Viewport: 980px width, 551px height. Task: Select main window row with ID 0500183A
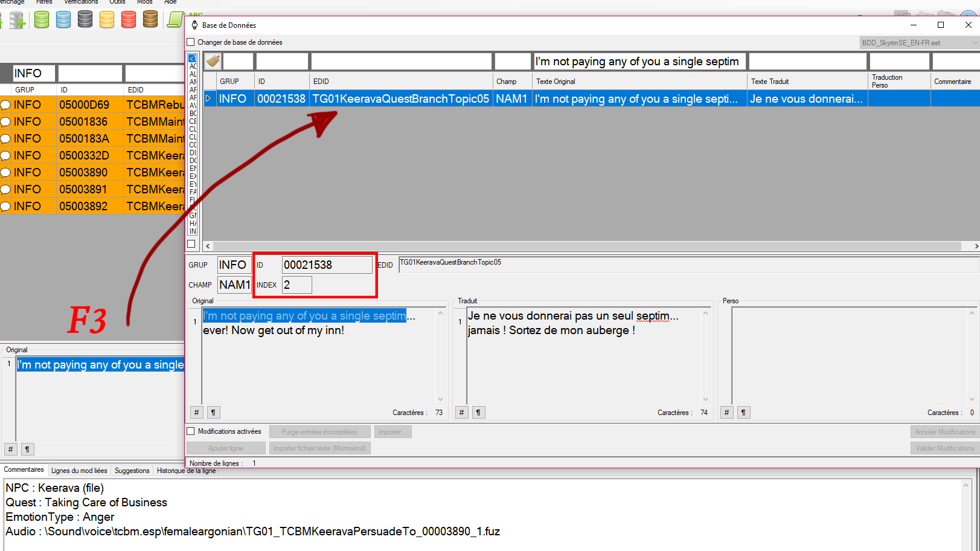click(92, 138)
